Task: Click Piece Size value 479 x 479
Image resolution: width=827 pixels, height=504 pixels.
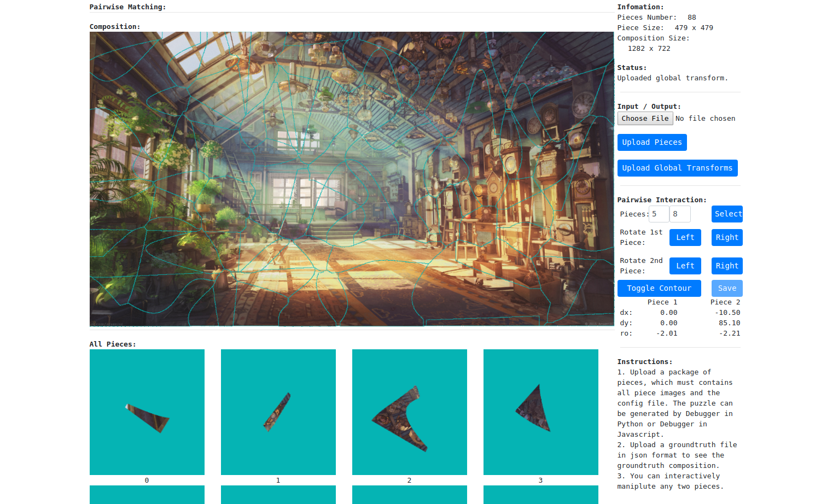Action: point(694,28)
